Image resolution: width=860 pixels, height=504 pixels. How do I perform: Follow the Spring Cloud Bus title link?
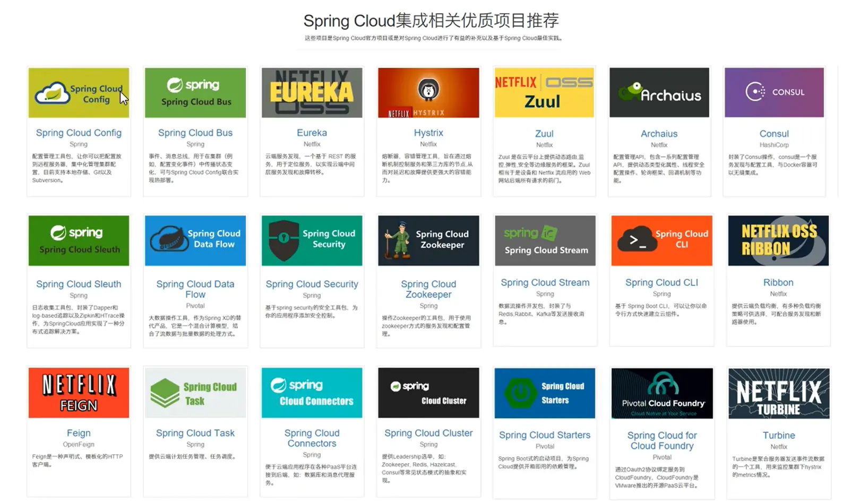point(195,133)
